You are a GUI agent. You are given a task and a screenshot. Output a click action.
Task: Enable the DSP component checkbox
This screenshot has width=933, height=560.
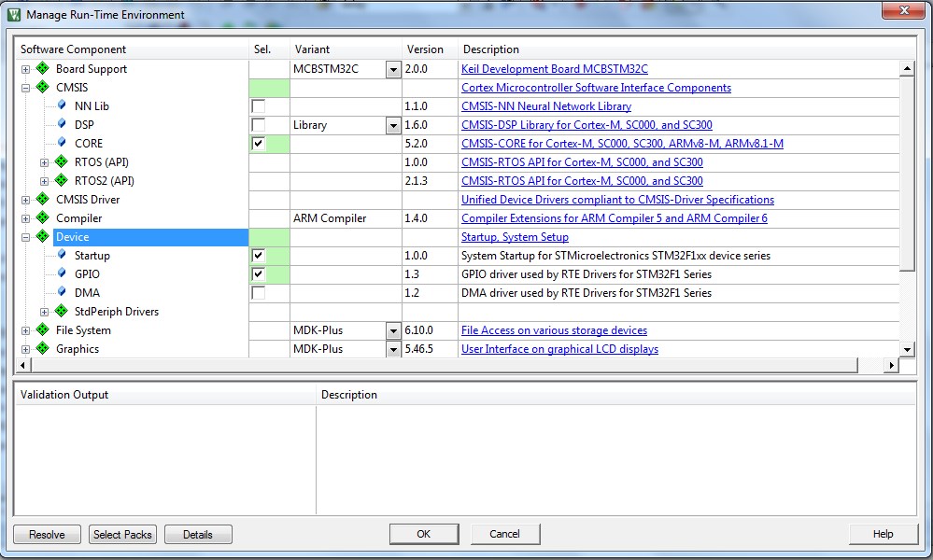pyautogui.click(x=259, y=125)
